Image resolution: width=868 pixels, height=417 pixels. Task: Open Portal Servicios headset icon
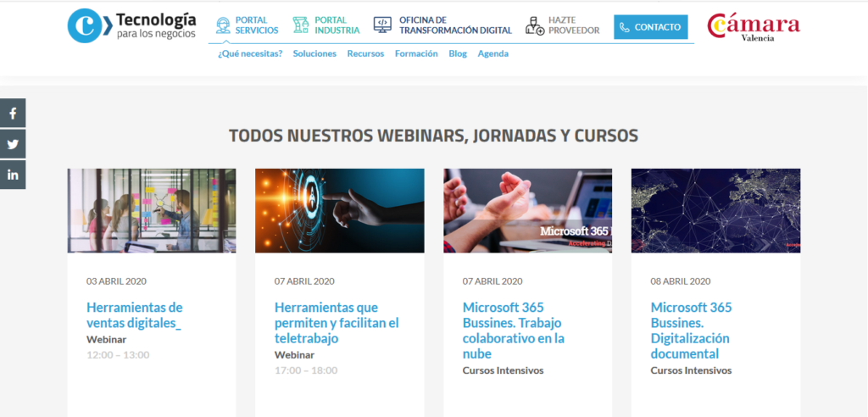(x=223, y=25)
